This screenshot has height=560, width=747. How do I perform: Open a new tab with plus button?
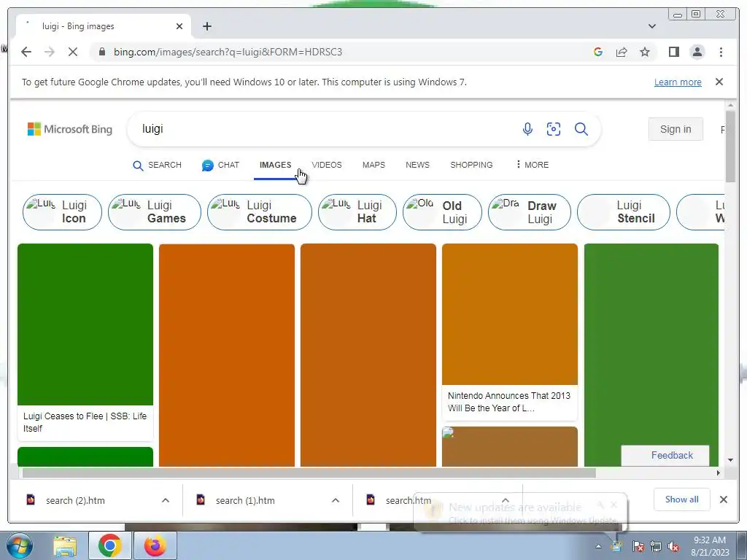pyautogui.click(x=206, y=26)
